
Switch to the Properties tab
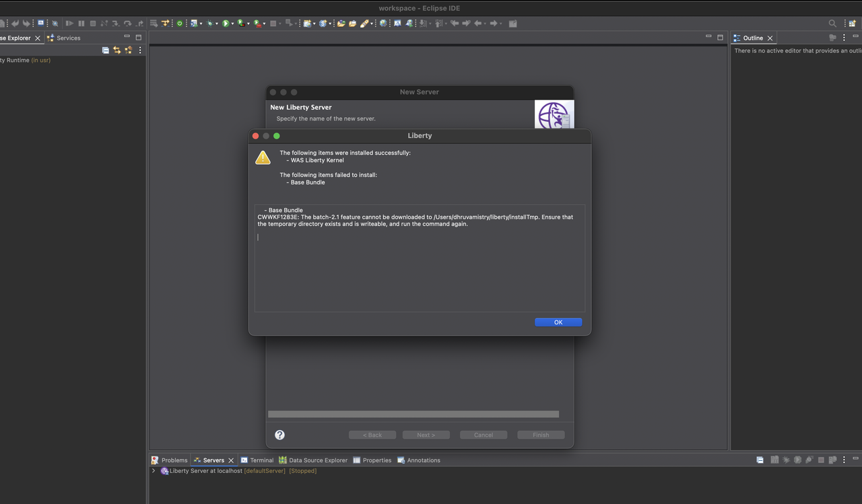click(x=372, y=460)
